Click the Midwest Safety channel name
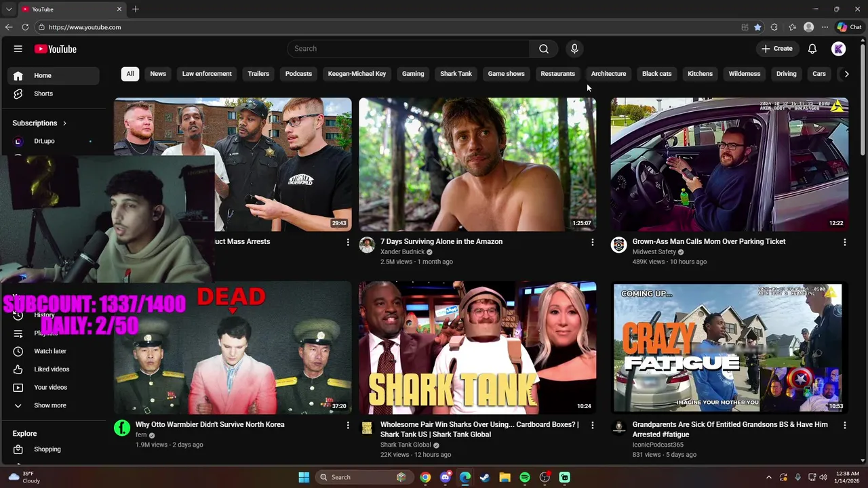 654,252
